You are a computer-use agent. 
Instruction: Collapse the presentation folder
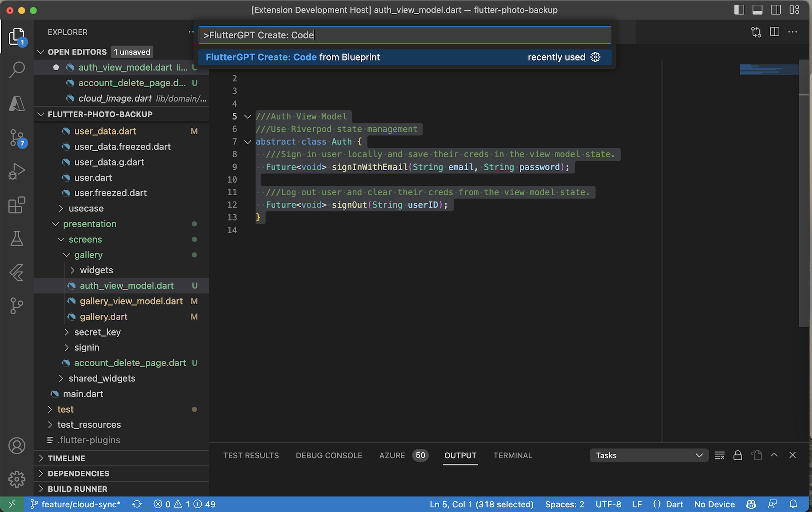click(89, 224)
